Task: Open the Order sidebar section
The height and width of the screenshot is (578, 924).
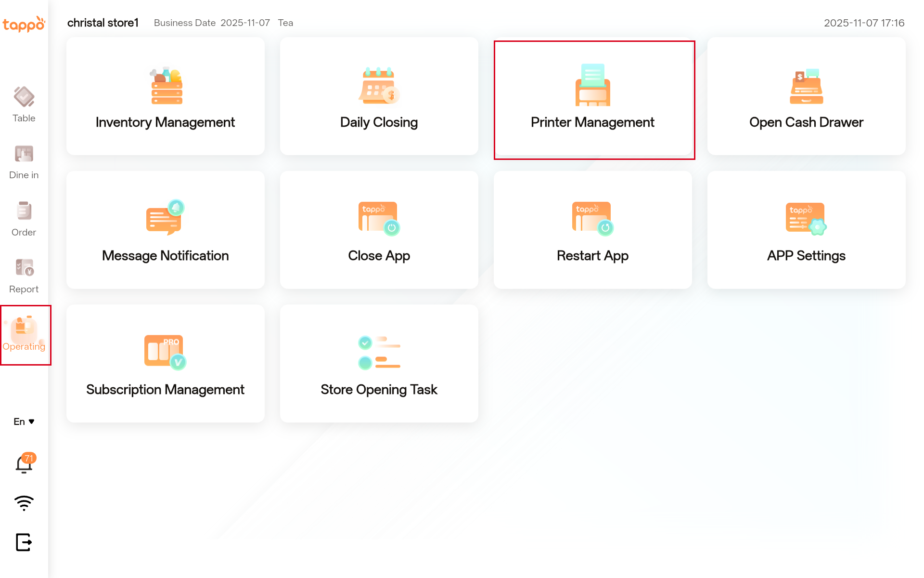Action: pyautogui.click(x=24, y=219)
